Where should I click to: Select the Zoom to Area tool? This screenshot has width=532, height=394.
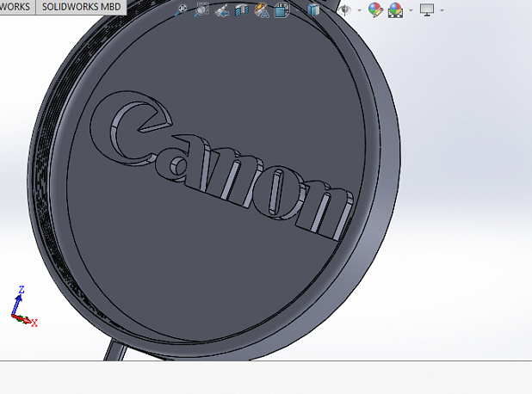(201, 10)
